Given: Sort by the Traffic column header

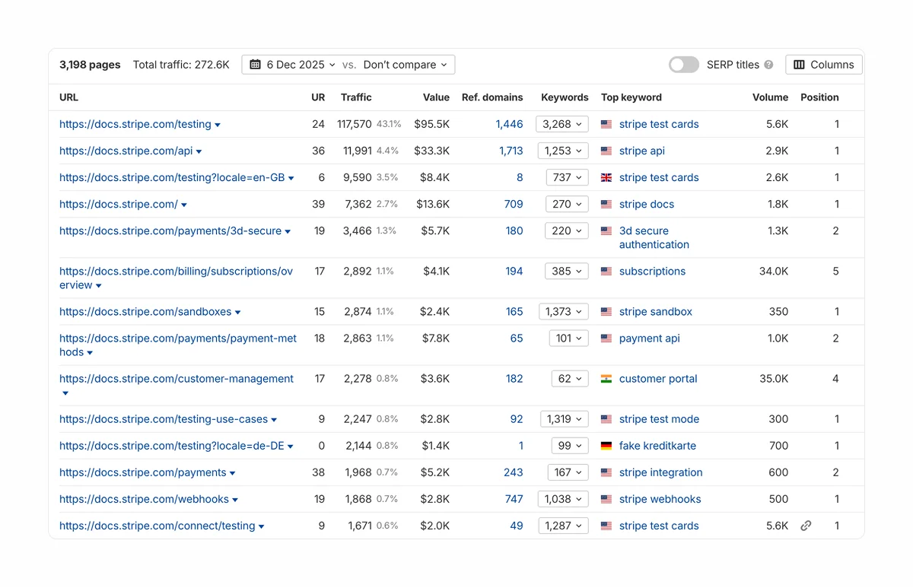Looking at the screenshot, I should tap(357, 97).
